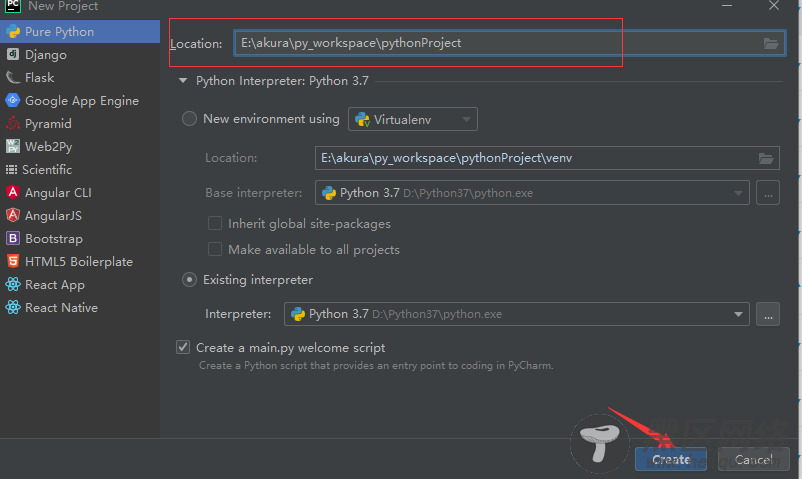Select Existing interpreter radio button

click(189, 280)
